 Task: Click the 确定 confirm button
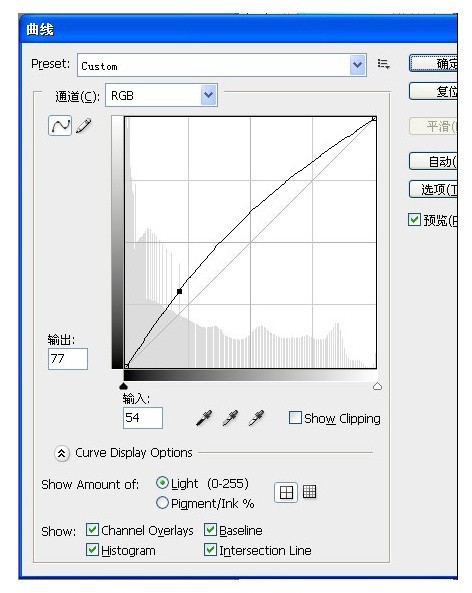pos(433,64)
